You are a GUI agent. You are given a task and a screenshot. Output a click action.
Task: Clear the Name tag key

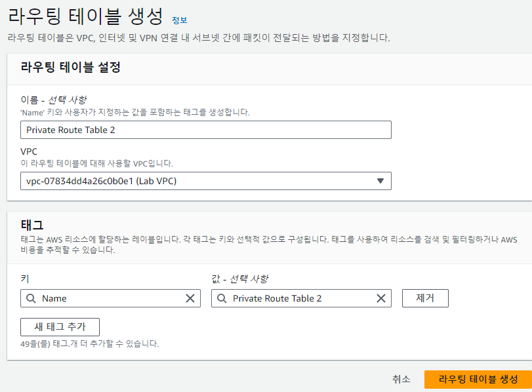[190, 298]
